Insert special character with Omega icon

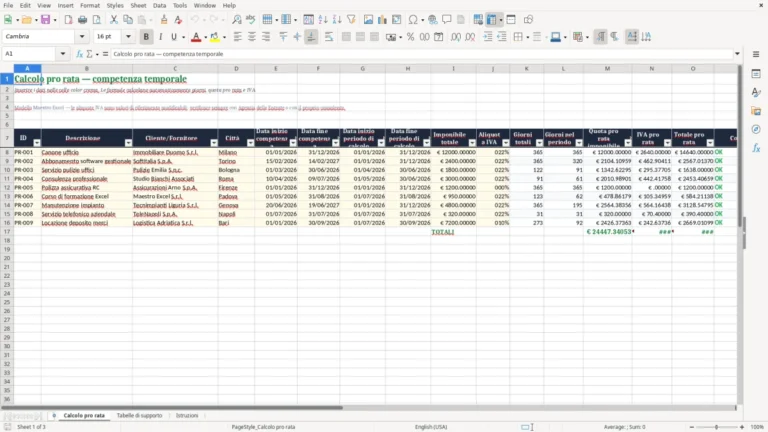[413, 20]
